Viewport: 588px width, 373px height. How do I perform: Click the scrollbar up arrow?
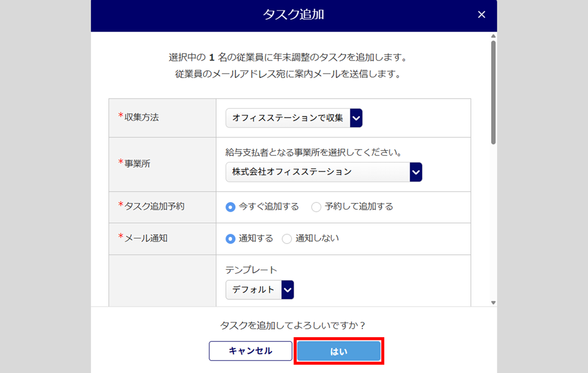point(493,36)
